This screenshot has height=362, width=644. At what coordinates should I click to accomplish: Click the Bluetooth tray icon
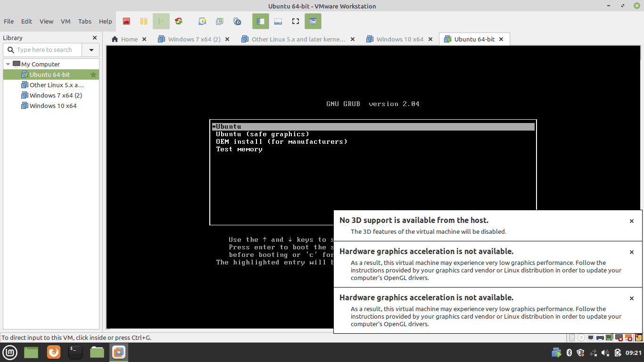[569, 353]
